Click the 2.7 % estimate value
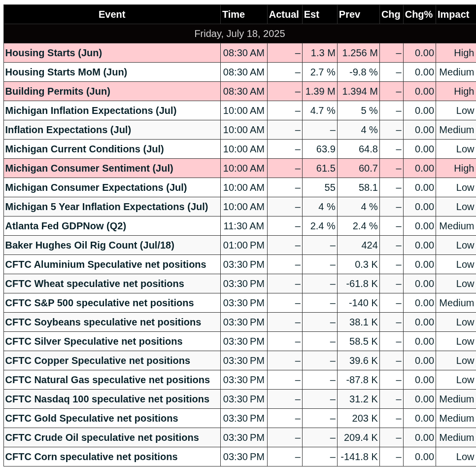The width and height of the screenshot is (476, 468). tap(323, 72)
